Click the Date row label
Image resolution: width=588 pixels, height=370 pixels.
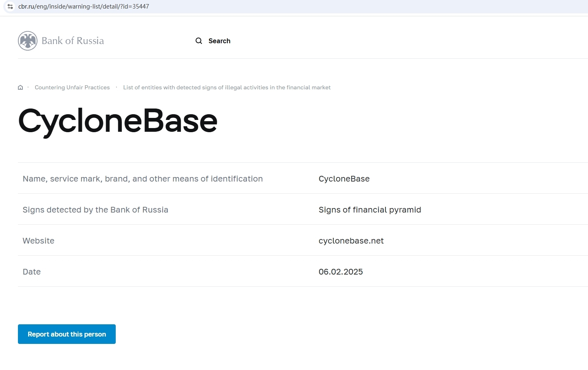tap(32, 272)
